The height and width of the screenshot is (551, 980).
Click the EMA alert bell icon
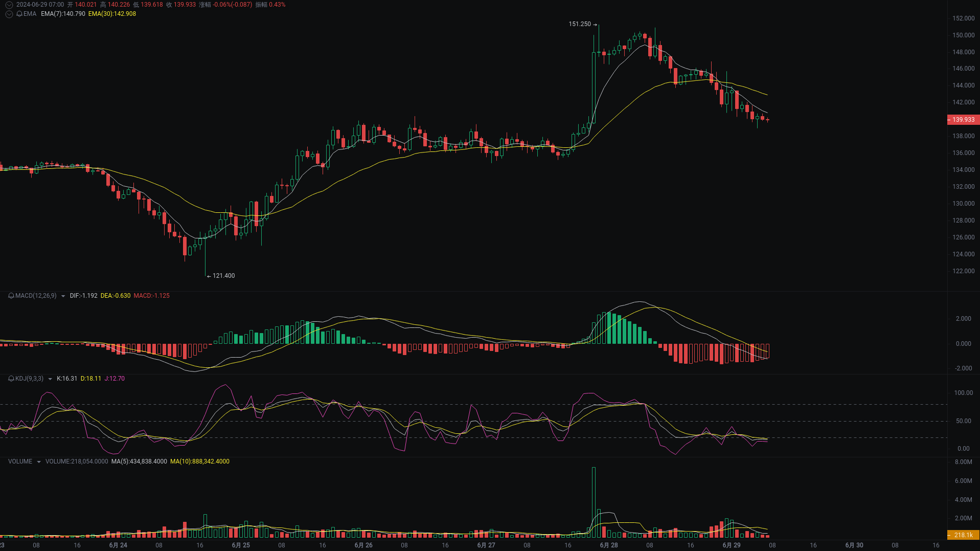[19, 14]
